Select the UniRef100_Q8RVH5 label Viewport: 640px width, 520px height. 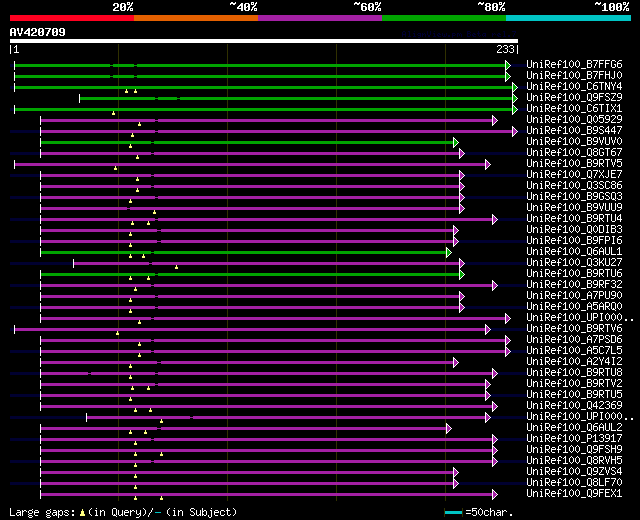coord(574,461)
